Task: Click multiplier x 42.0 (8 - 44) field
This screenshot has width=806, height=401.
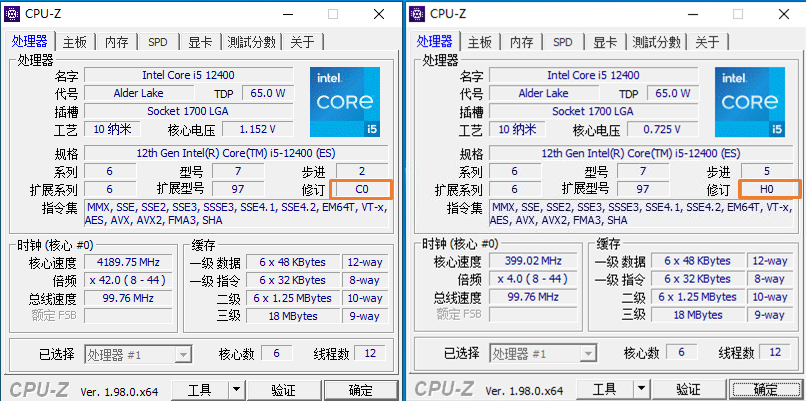Action: [x=129, y=280]
